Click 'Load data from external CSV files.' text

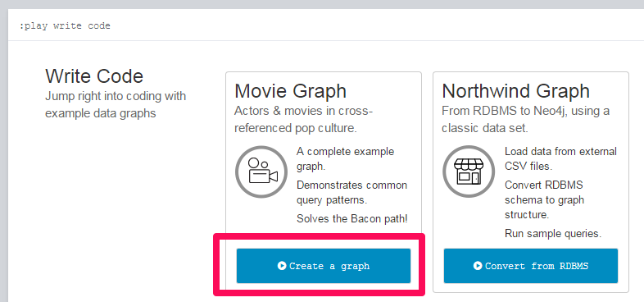click(560, 159)
